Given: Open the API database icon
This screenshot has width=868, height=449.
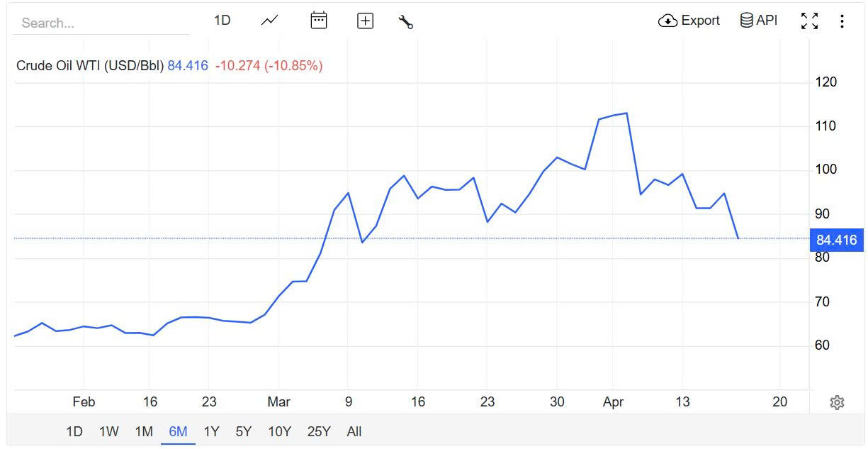Looking at the screenshot, I should (746, 20).
